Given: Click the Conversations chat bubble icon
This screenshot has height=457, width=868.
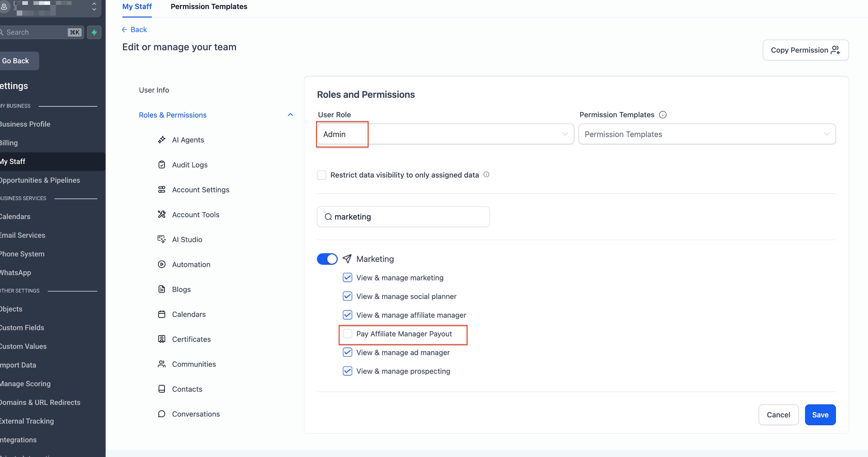Looking at the screenshot, I should click(162, 414).
